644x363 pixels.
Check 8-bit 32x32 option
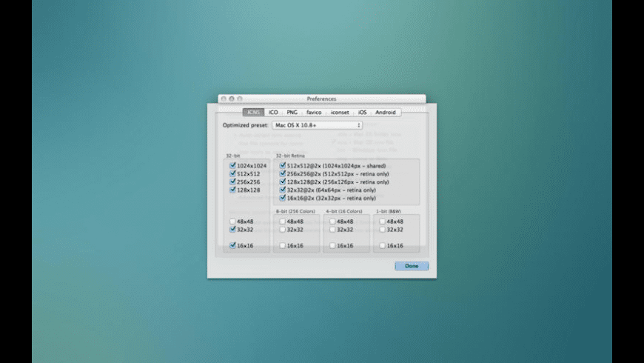pos(283,230)
